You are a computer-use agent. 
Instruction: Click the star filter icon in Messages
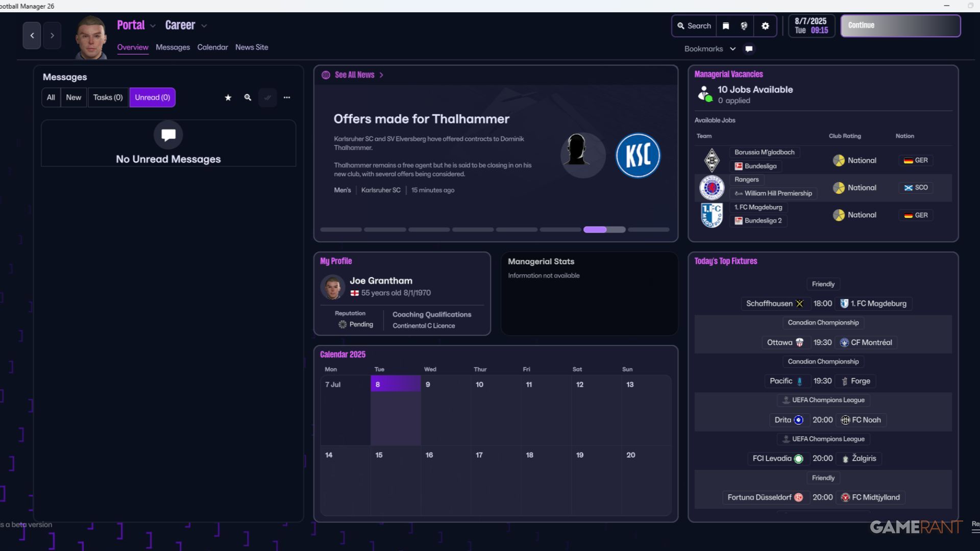(x=228, y=97)
